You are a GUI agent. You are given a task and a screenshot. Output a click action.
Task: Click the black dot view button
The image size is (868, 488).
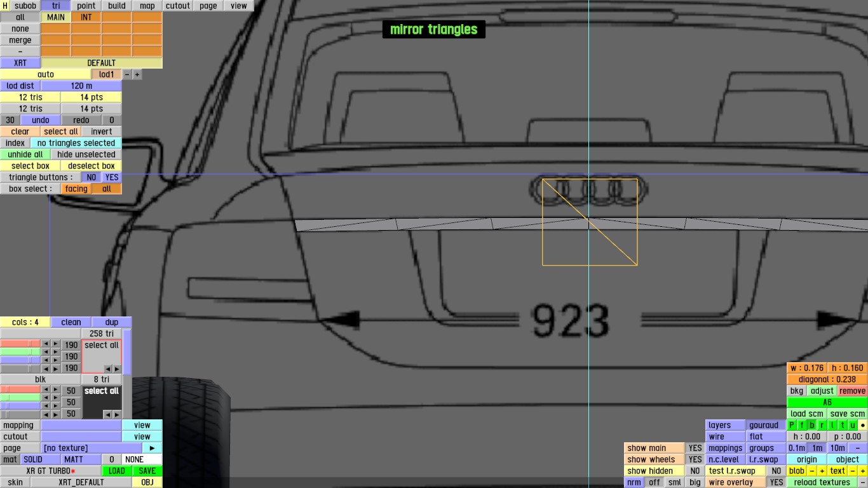tap(863, 425)
